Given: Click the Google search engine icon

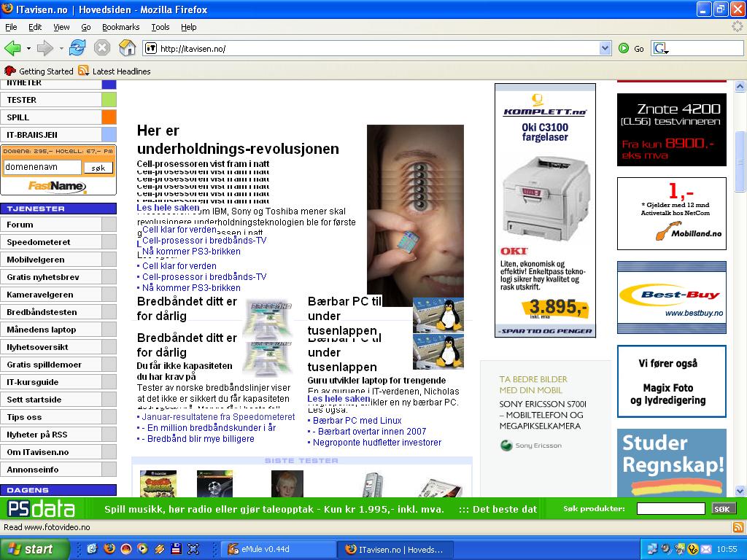Looking at the screenshot, I should (659, 49).
